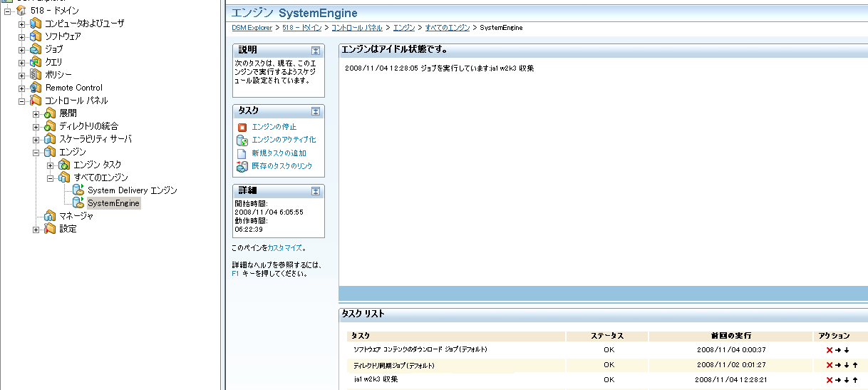
Task: Delete the ja1 w2k3 収集 task
Action: click(830, 380)
